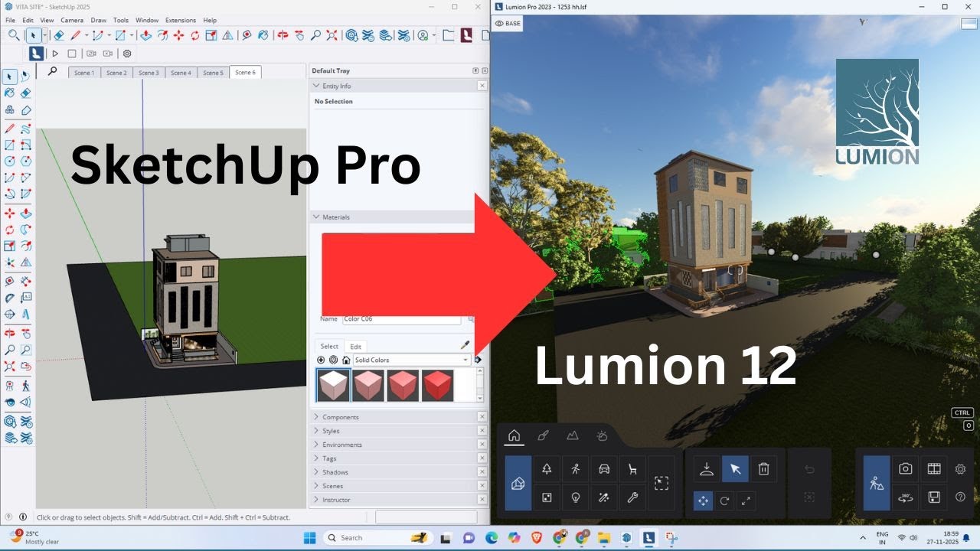Click the Lumion LiveSync icon in second toolbar

coord(36,54)
